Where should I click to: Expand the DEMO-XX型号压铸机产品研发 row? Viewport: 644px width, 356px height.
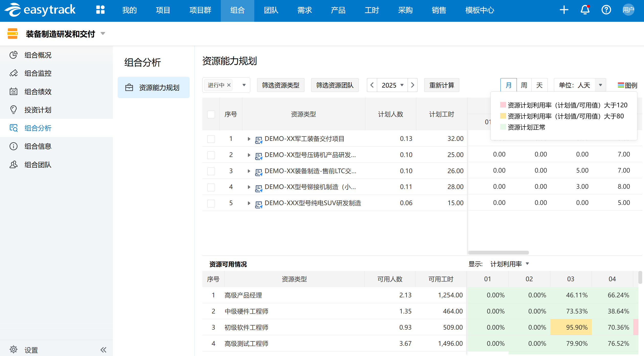point(249,155)
